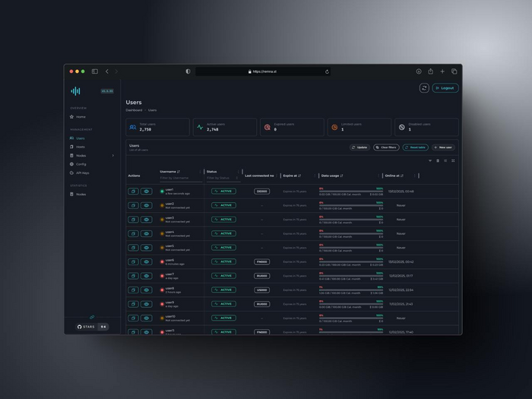Click the refresh icon beside Logout
The height and width of the screenshot is (399, 532).
tap(424, 88)
